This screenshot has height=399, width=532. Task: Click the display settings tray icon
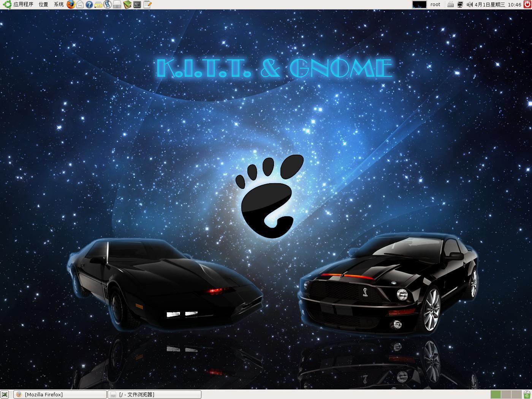460,4
